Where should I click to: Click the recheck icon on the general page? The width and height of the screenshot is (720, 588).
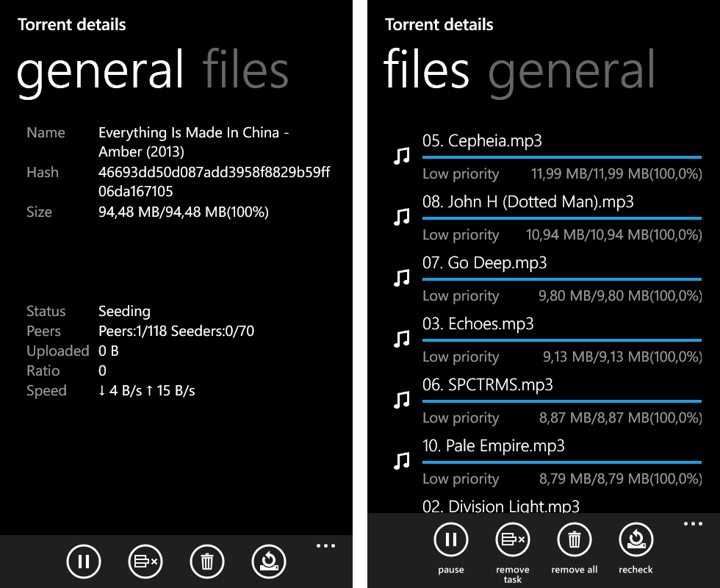(269, 562)
